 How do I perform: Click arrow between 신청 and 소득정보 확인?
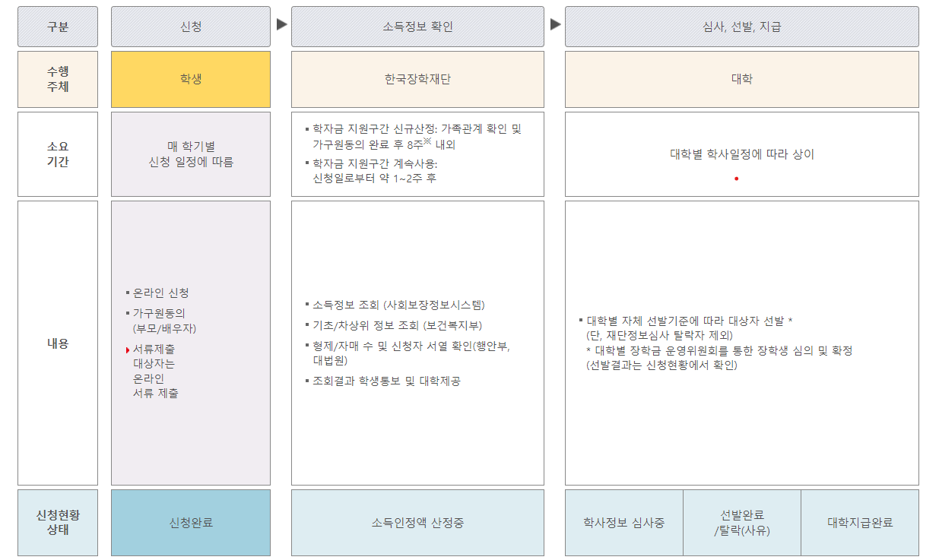[x=281, y=24]
